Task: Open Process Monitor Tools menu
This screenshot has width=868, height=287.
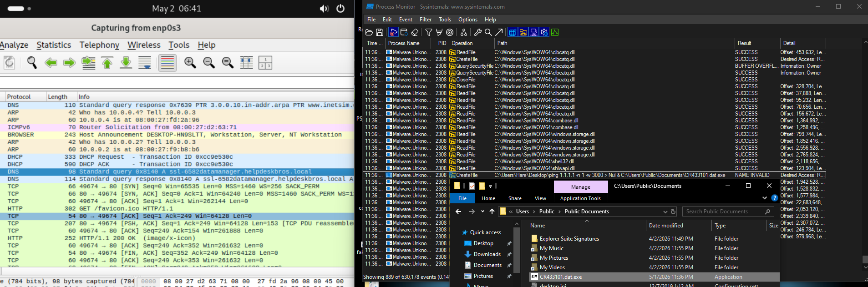Action: [x=445, y=20]
